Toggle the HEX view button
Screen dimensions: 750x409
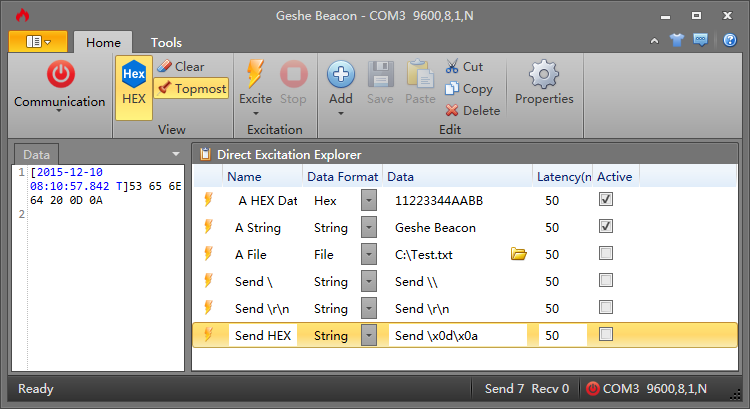134,88
